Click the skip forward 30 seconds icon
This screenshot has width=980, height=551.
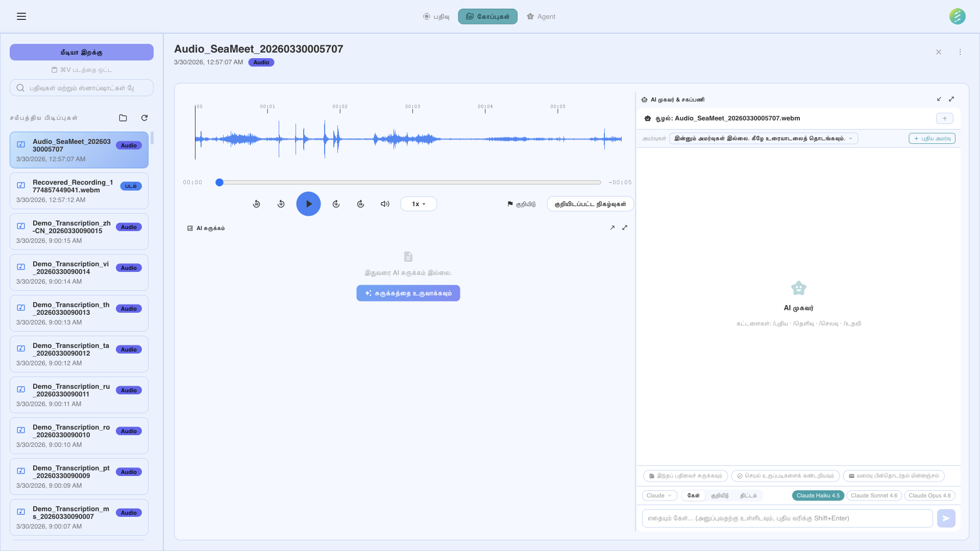[x=360, y=204]
